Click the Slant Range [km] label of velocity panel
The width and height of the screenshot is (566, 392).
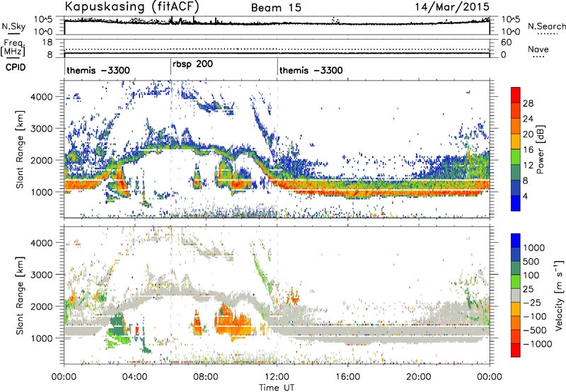[x=20, y=296]
